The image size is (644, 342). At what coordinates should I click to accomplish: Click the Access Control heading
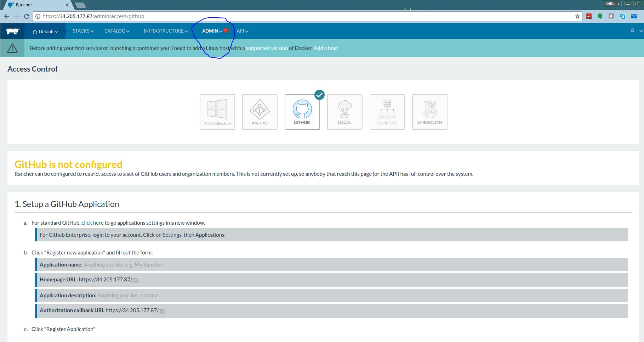(x=32, y=69)
